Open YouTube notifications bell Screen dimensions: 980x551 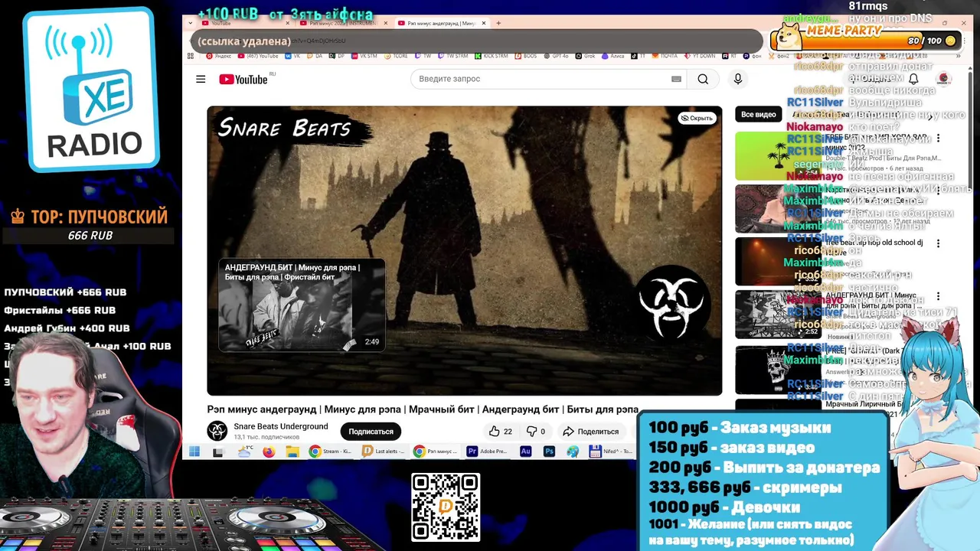coord(913,79)
